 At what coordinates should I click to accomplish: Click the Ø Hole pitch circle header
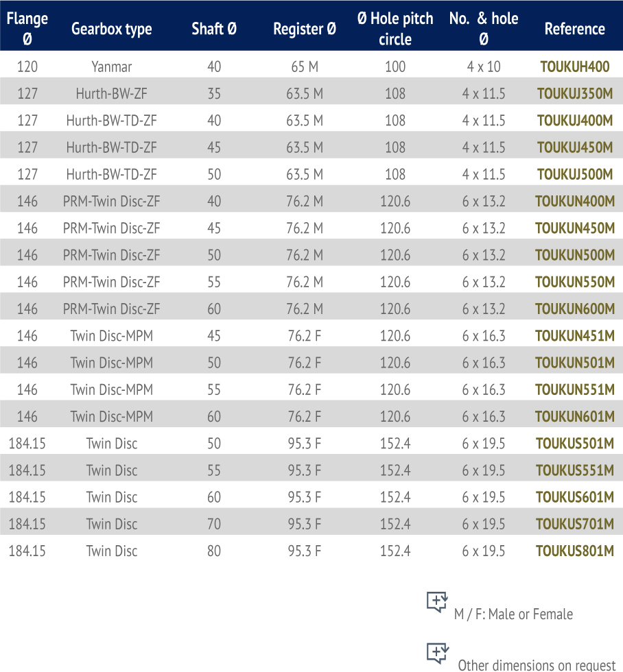click(395, 28)
